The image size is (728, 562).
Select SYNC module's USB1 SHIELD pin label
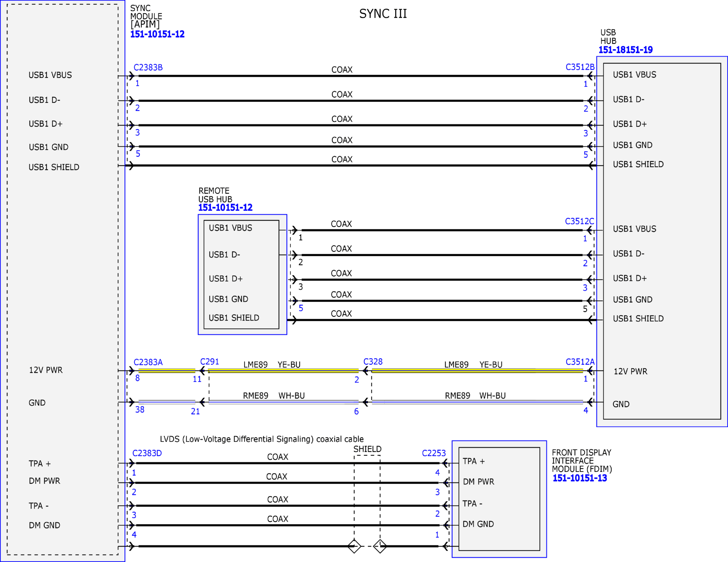54,167
